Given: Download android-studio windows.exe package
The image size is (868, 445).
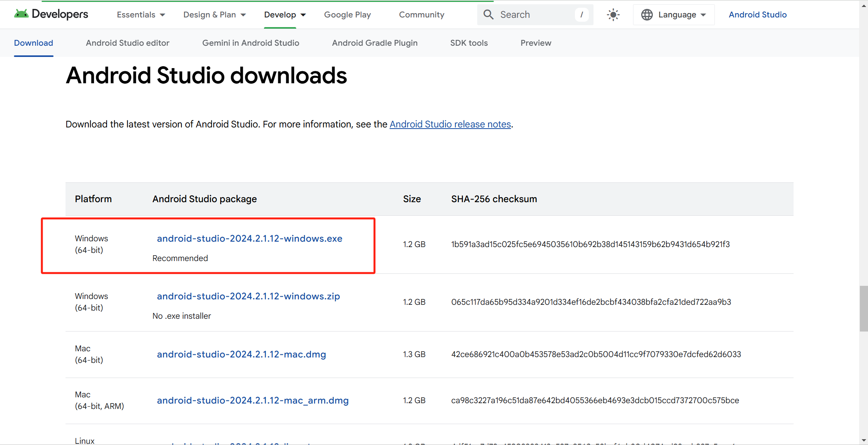Looking at the screenshot, I should point(249,239).
